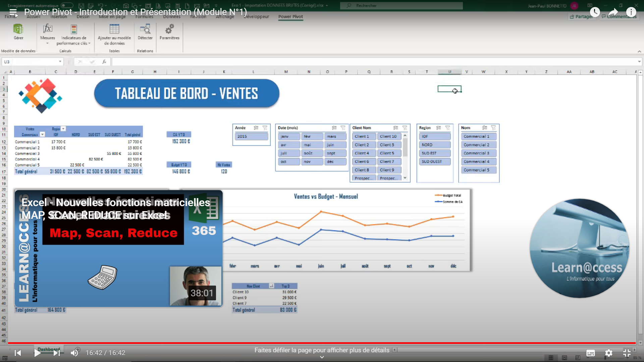Toggle the Enregistrement automatique switch
The image size is (644, 362).
(x=67, y=5)
